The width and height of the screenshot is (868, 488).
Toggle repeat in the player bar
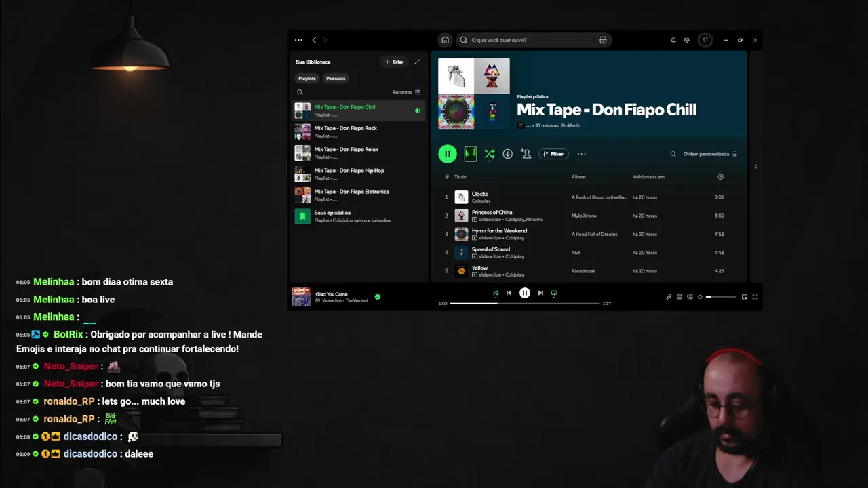click(x=554, y=293)
